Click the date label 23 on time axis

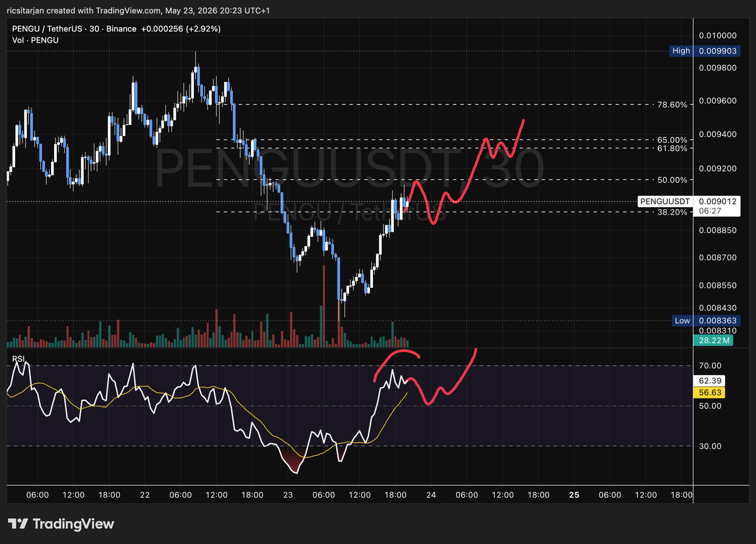click(289, 496)
